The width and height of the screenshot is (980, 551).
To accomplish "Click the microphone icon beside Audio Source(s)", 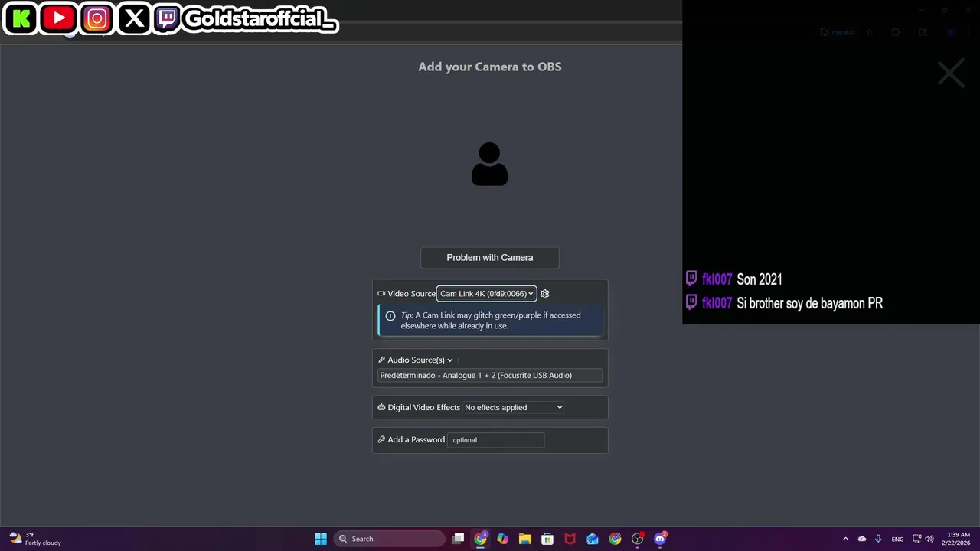I will 381,360.
